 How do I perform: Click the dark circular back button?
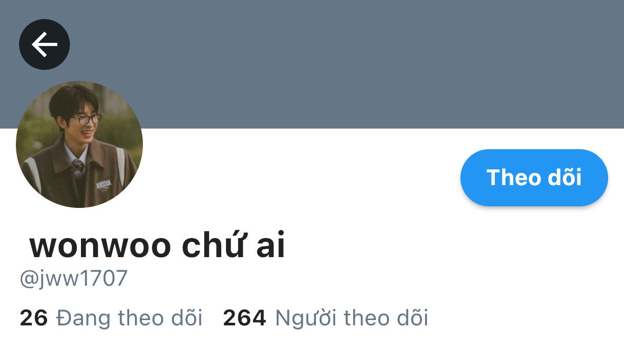[x=44, y=44]
